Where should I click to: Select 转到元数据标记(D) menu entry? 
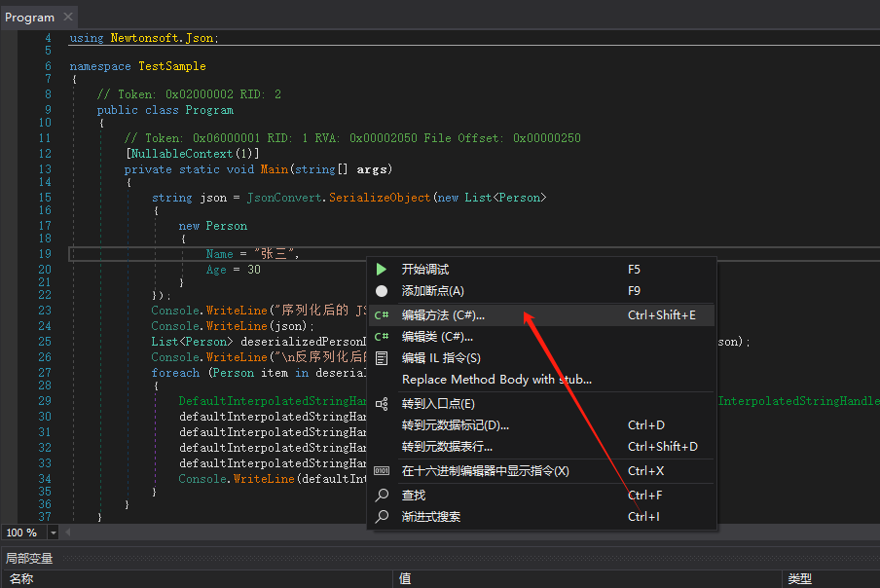(455, 425)
